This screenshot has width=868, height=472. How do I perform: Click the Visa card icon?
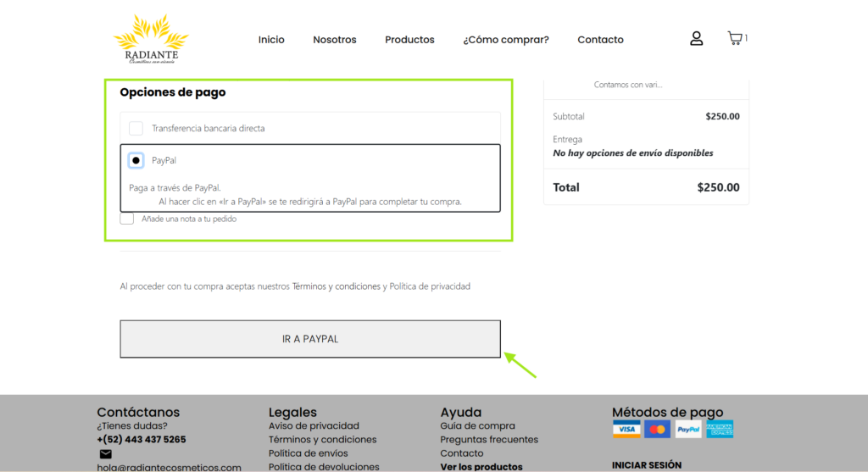[626, 429]
